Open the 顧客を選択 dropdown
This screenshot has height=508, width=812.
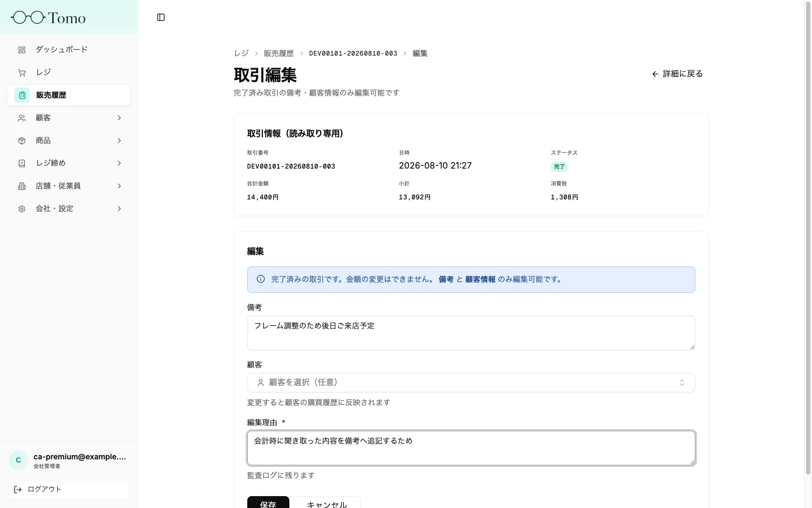471,383
